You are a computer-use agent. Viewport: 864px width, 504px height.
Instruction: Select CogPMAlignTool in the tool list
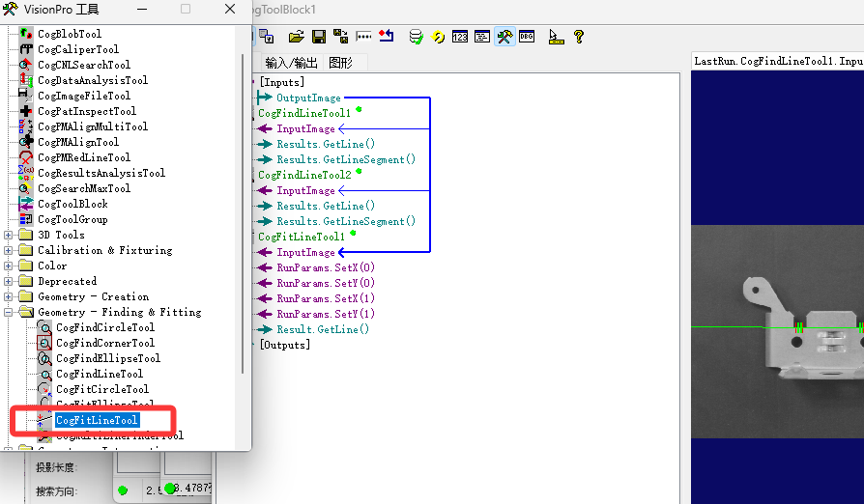(x=78, y=142)
